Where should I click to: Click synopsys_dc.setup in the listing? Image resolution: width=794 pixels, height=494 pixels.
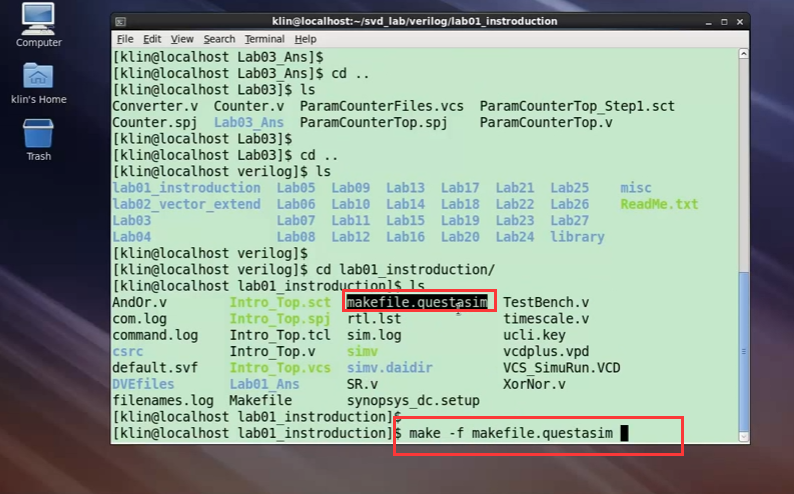click(413, 400)
